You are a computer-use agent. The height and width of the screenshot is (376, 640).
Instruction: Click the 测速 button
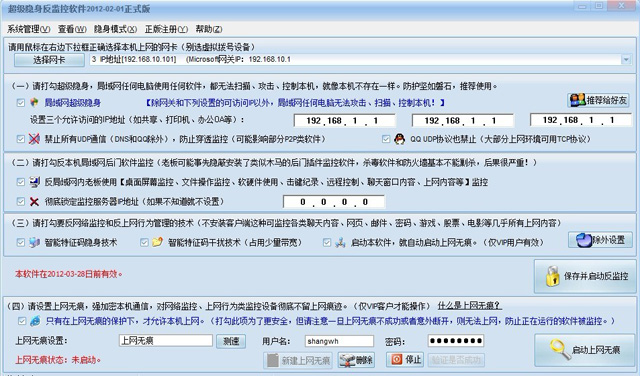pos(231,341)
